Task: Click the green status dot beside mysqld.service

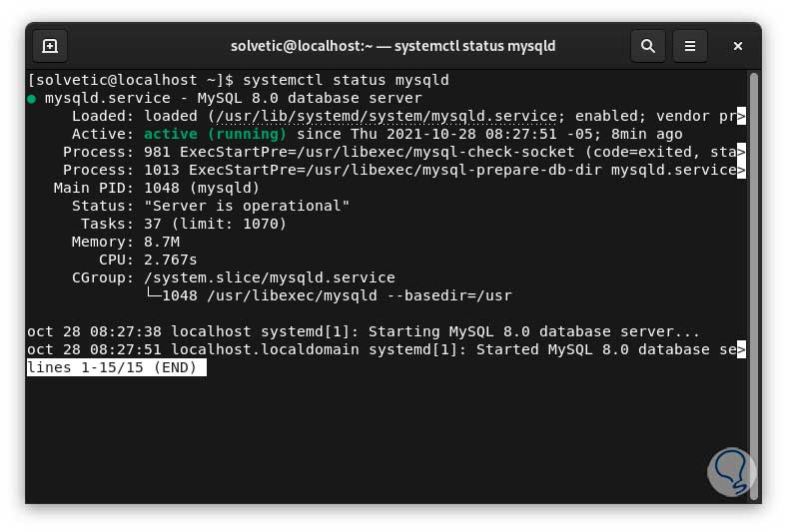Action: click(x=32, y=99)
